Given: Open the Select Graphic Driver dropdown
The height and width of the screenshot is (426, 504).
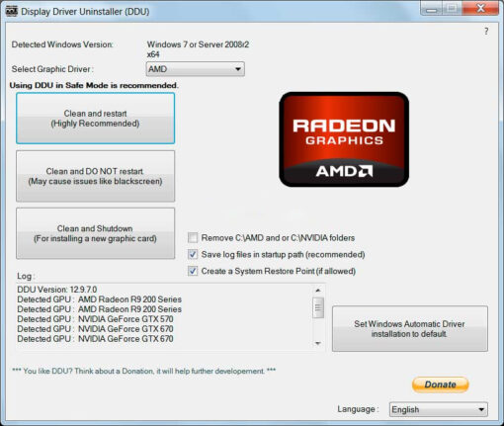Looking at the screenshot, I should coord(196,69).
